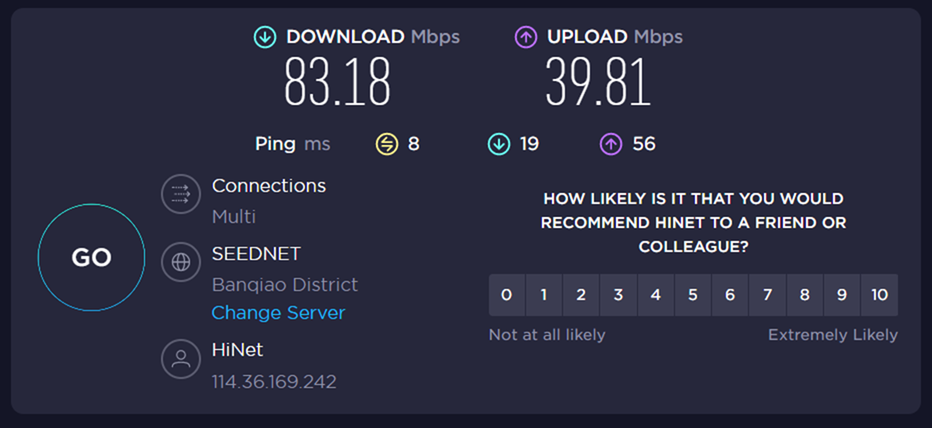Open the Change Server link
Screen dimensions: 932x428
pos(278,313)
